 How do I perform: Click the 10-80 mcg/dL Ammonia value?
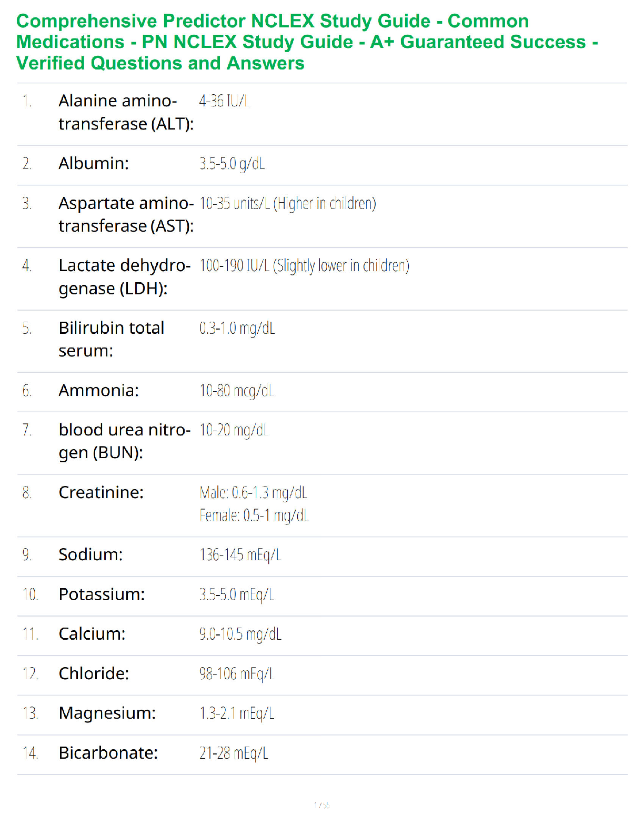[237, 391]
